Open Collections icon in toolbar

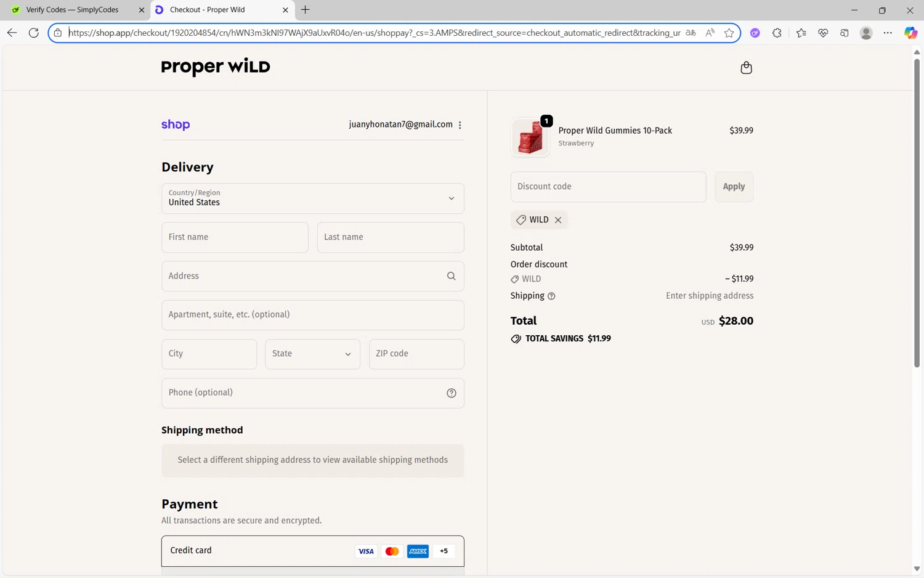[845, 33]
